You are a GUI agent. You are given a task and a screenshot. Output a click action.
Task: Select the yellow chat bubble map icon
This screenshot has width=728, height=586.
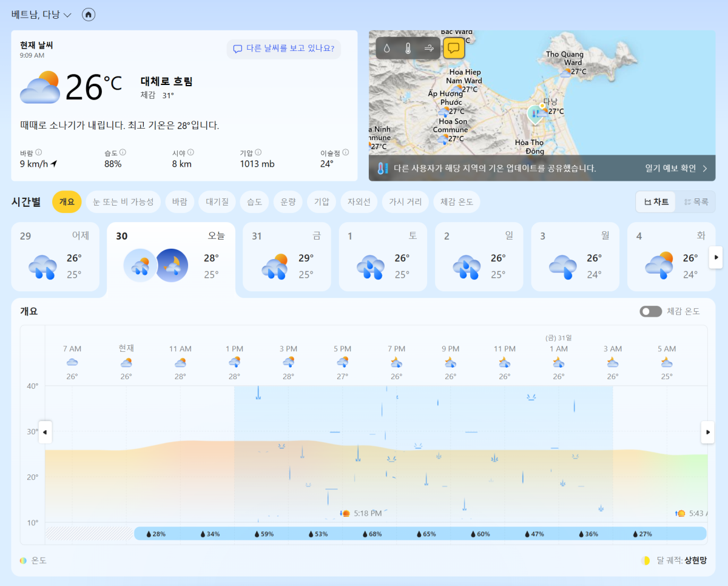pyautogui.click(x=454, y=49)
